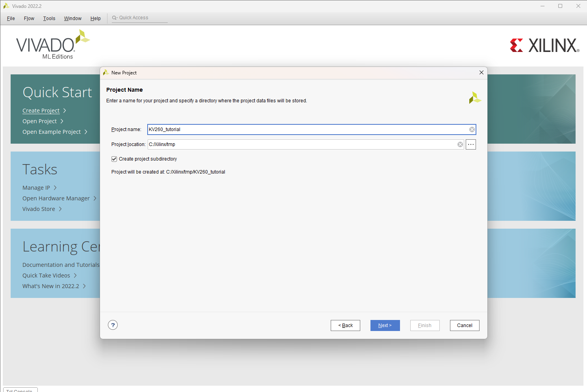This screenshot has height=392, width=587.
Task: Click the Quick Access search box
Action: 140,18
